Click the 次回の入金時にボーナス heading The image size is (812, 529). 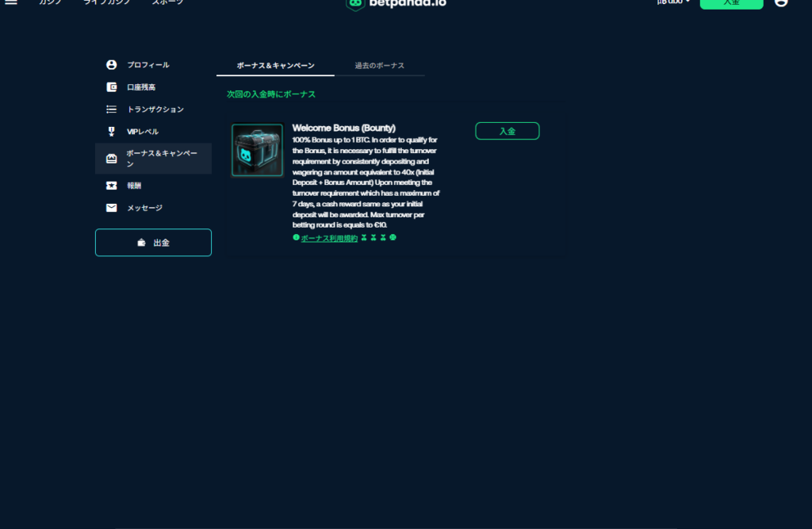pos(271,94)
